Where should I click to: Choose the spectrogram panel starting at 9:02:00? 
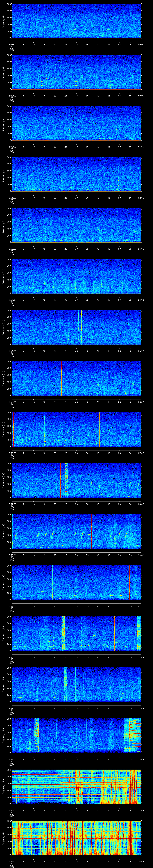point(77,736)
